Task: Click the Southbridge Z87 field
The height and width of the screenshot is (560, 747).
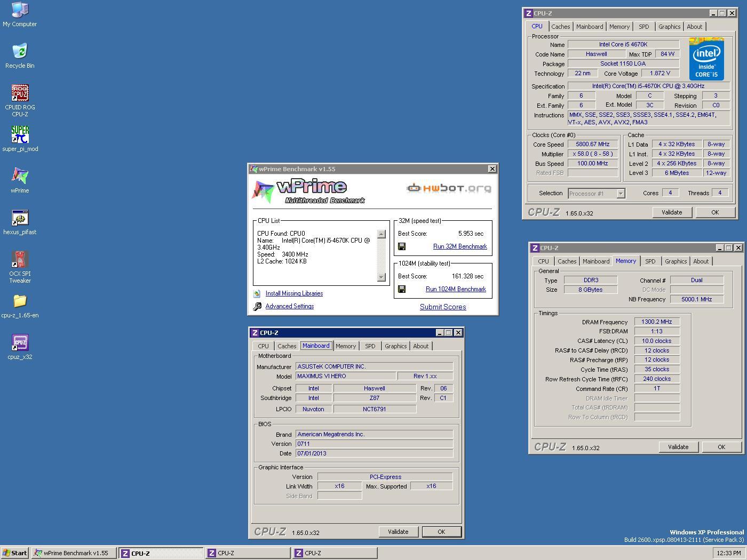Action: click(375, 398)
